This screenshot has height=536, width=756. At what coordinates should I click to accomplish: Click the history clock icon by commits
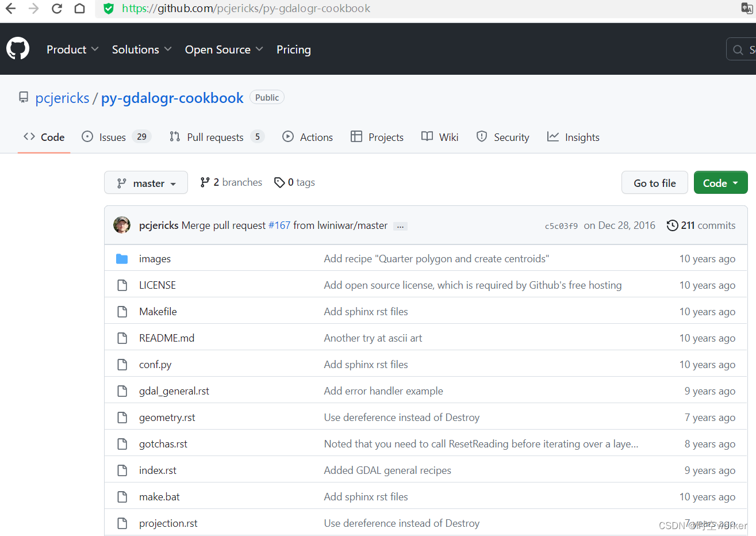pos(672,225)
